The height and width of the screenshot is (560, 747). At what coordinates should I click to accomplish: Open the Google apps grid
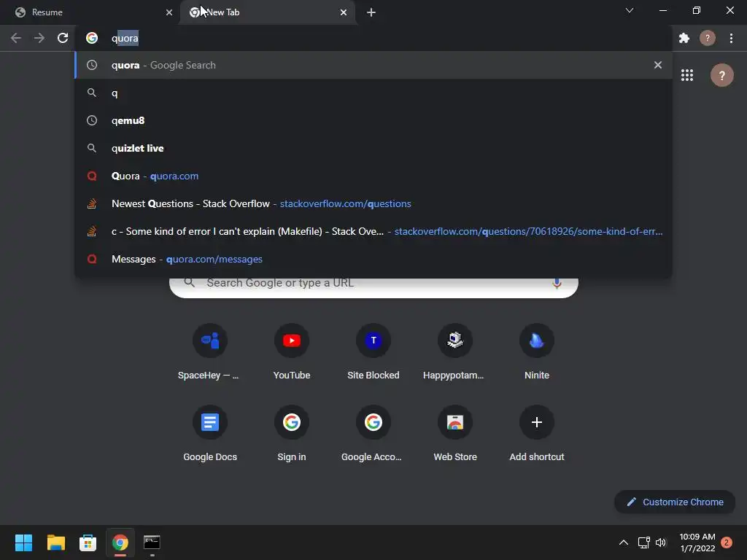687,75
